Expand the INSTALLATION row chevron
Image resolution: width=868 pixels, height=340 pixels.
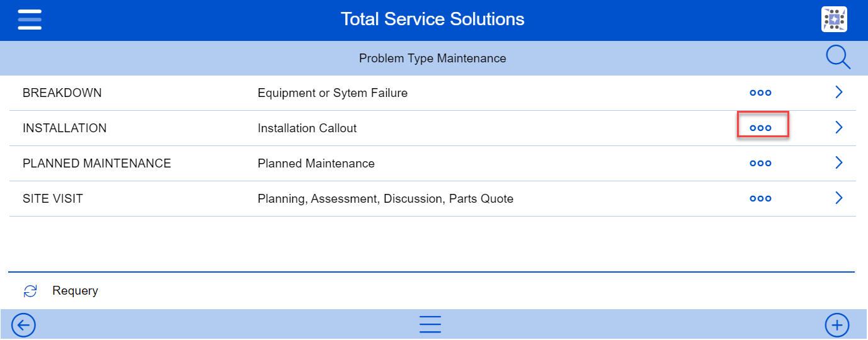(x=838, y=128)
